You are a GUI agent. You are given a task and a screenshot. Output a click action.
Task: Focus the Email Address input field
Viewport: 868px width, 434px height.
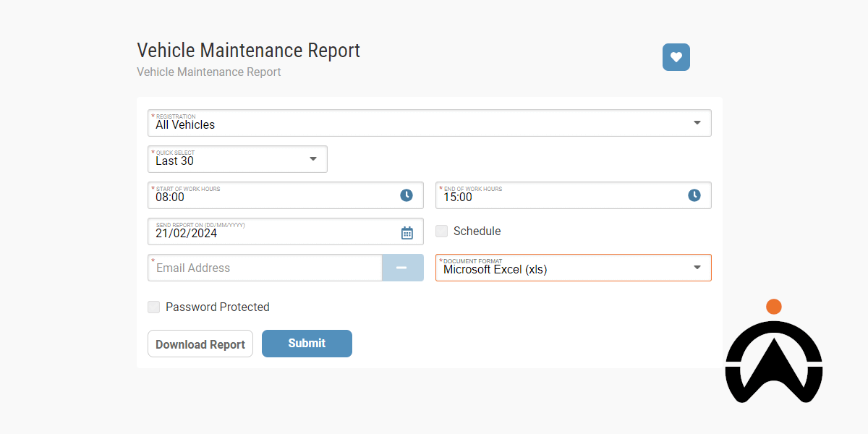[265, 268]
